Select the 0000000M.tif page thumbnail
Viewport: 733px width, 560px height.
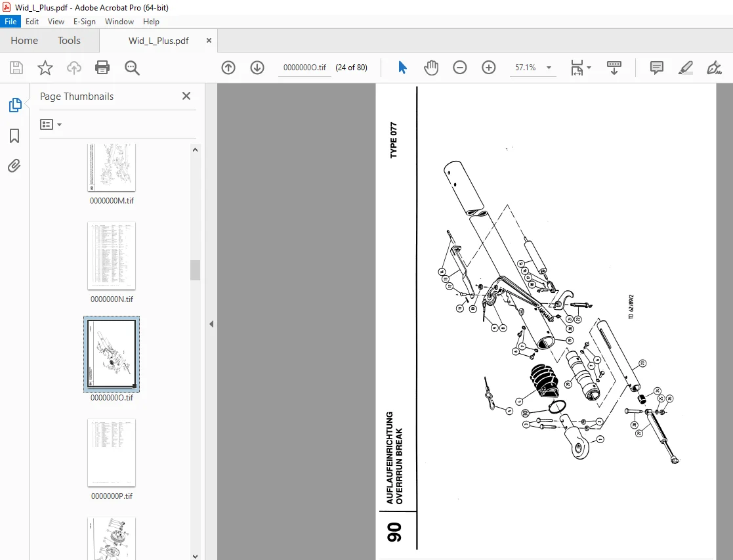pyautogui.click(x=112, y=167)
